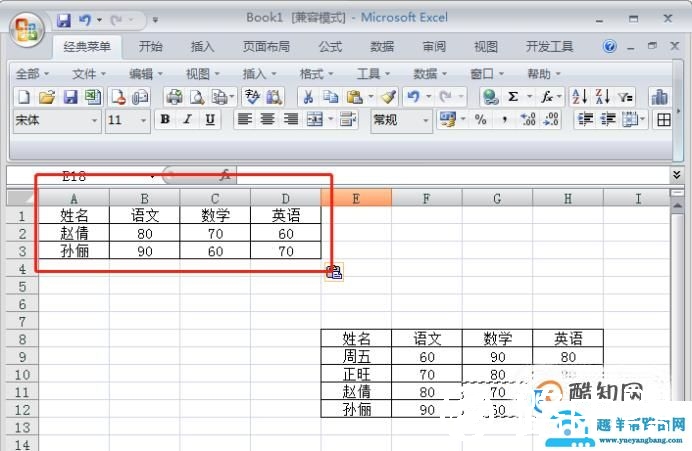Select column header E

pyautogui.click(x=356, y=199)
